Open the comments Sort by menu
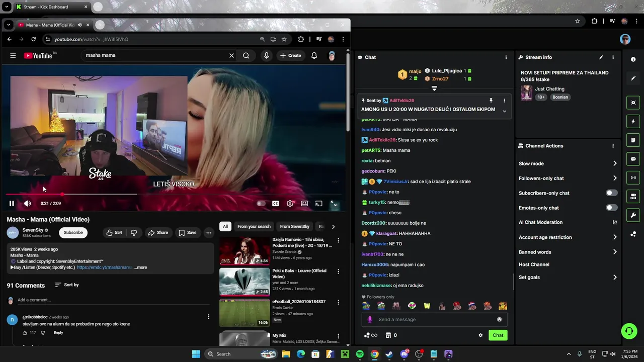644x362 pixels. click(67, 285)
